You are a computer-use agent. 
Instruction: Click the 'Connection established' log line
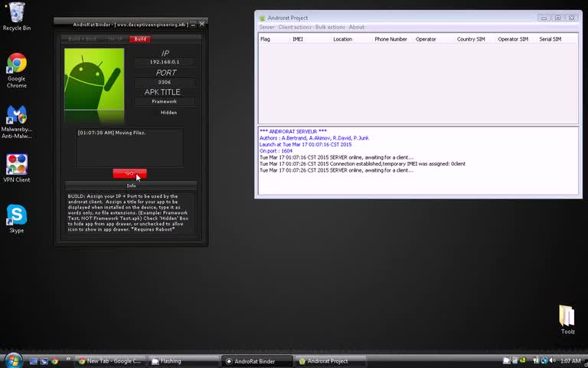pyautogui.click(x=362, y=164)
